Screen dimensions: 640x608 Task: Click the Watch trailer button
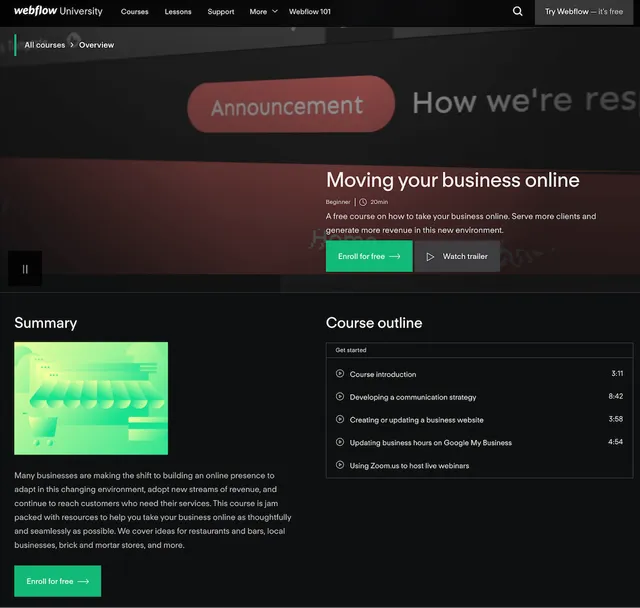click(x=457, y=256)
